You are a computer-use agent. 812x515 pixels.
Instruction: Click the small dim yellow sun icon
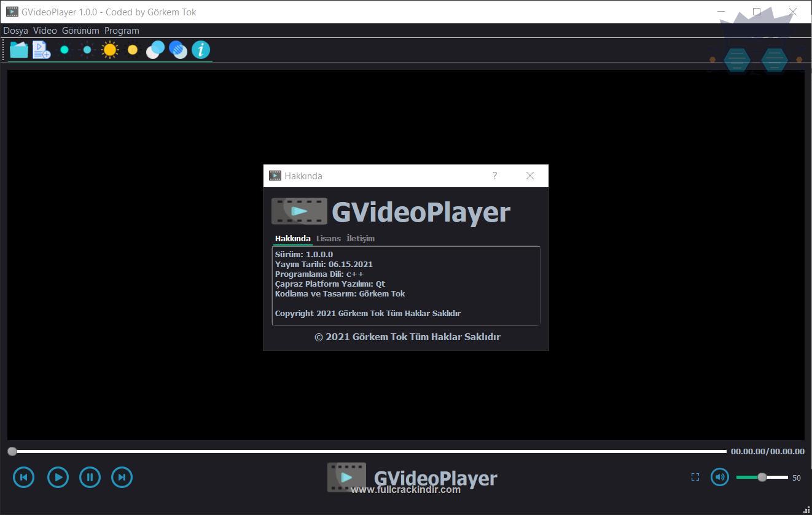(133, 50)
